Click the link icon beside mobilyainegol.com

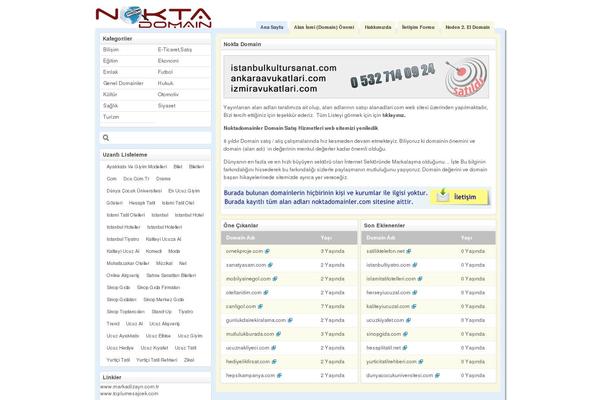tap(275, 279)
